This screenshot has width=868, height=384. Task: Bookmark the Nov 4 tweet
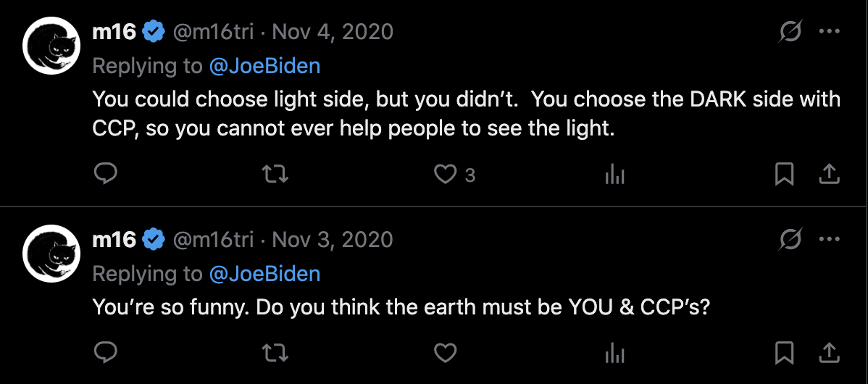(x=784, y=174)
